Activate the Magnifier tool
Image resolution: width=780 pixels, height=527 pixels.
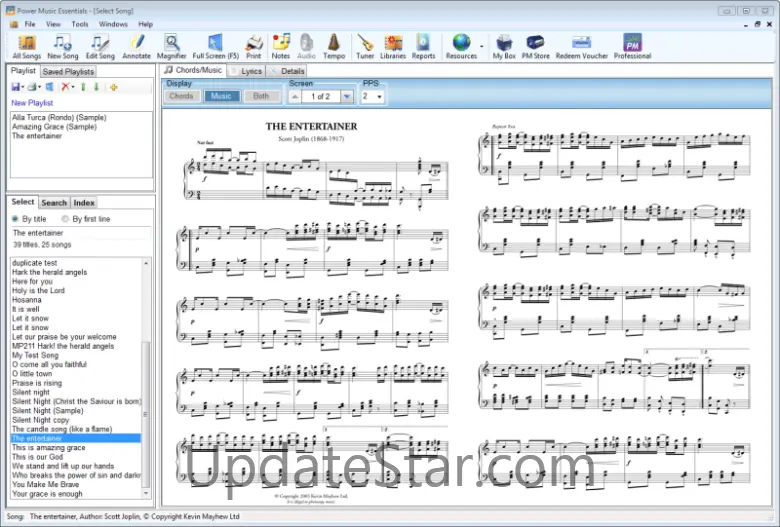pyautogui.click(x=172, y=47)
